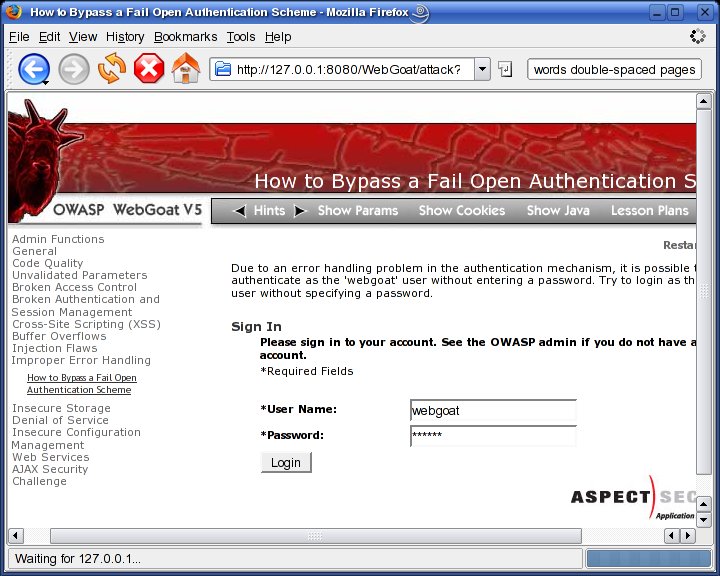720x576 pixels.
Task: Go to the Home page icon
Action: 186,69
